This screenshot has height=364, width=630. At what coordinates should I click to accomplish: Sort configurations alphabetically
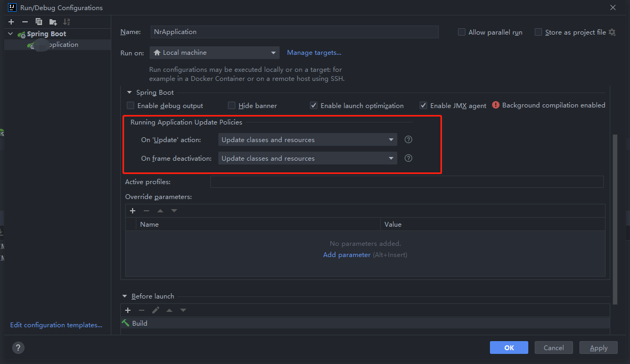pyautogui.click(x=67, y=22)
